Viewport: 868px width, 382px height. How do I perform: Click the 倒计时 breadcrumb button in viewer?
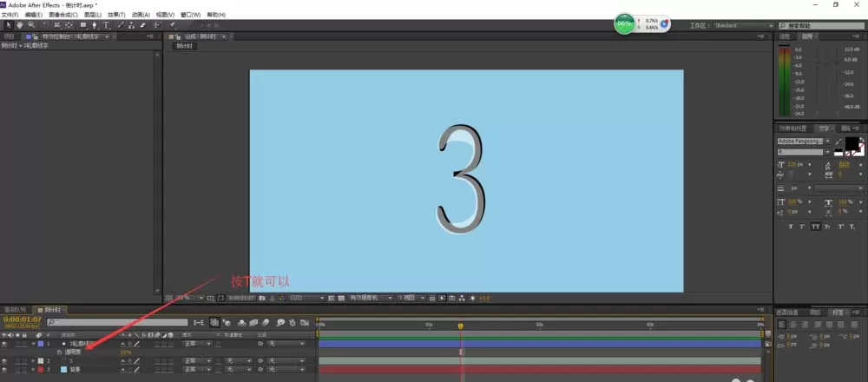(186, 47)
